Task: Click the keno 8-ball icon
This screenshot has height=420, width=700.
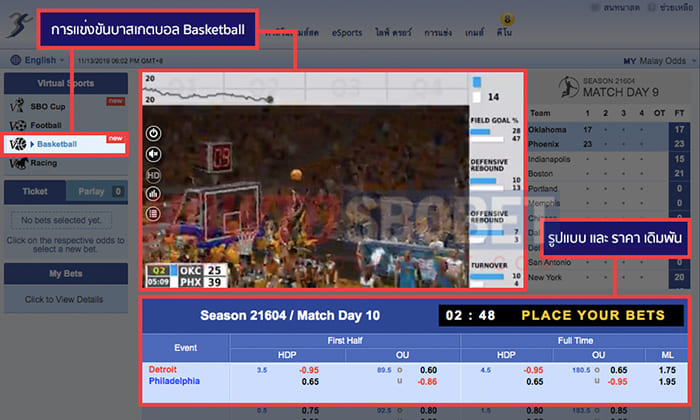Action: pyautogui.click(x=507, y=19)
